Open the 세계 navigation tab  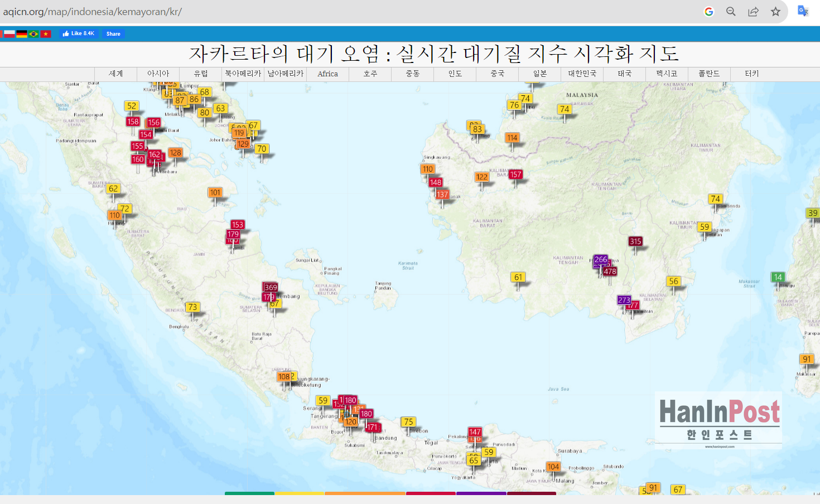click(x=115, y=74)
